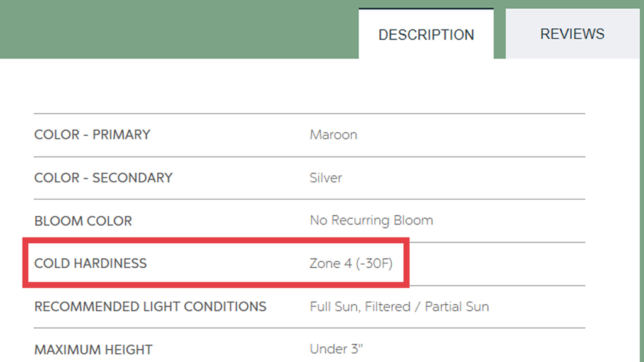
Task: Select the Zone 4 (-30F) value
Action: click(351, 263)
